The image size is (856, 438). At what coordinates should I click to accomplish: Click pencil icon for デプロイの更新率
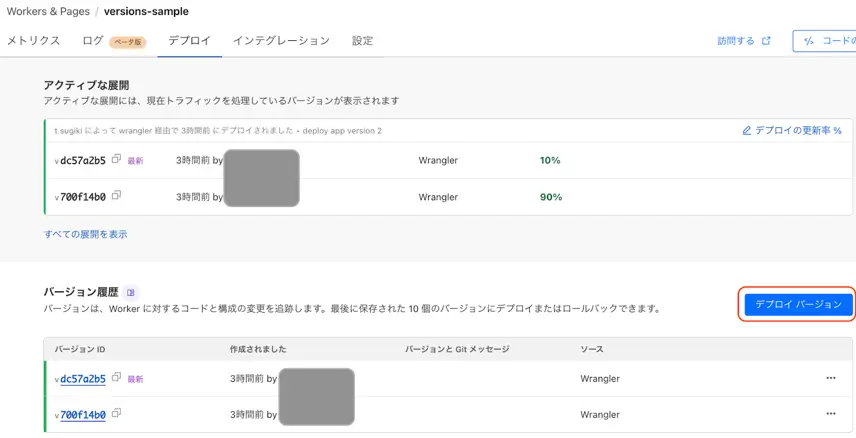coord(747,131)
